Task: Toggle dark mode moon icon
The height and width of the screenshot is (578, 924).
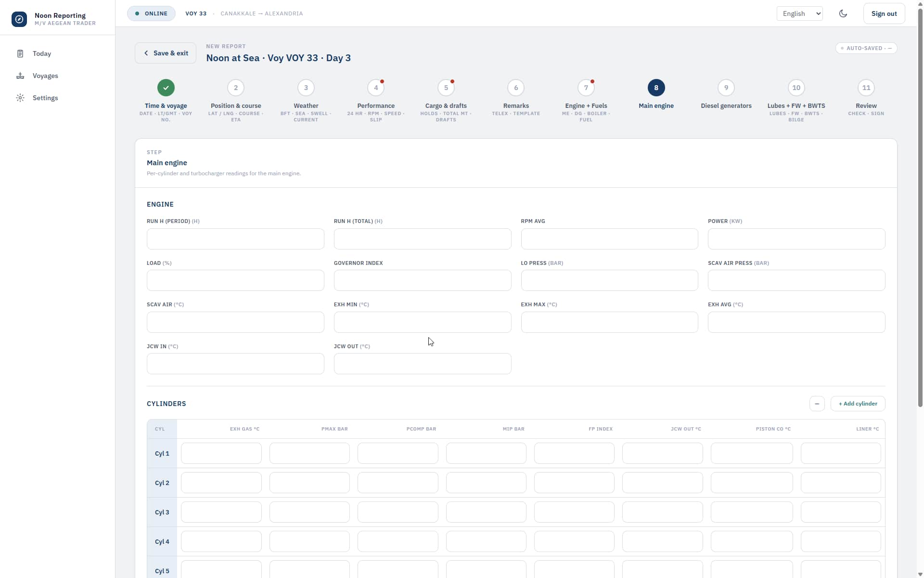Action: (x=843, y=13)
